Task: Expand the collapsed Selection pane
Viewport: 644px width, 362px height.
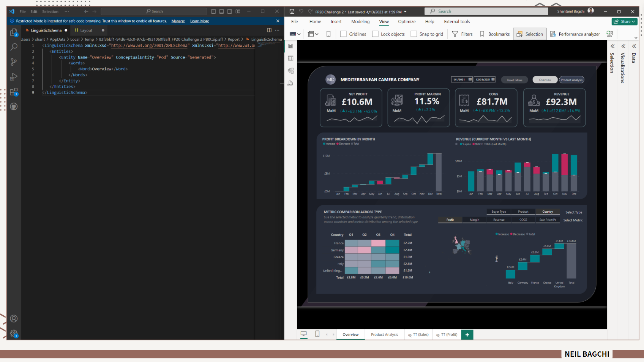Action: tap(612, 46)
